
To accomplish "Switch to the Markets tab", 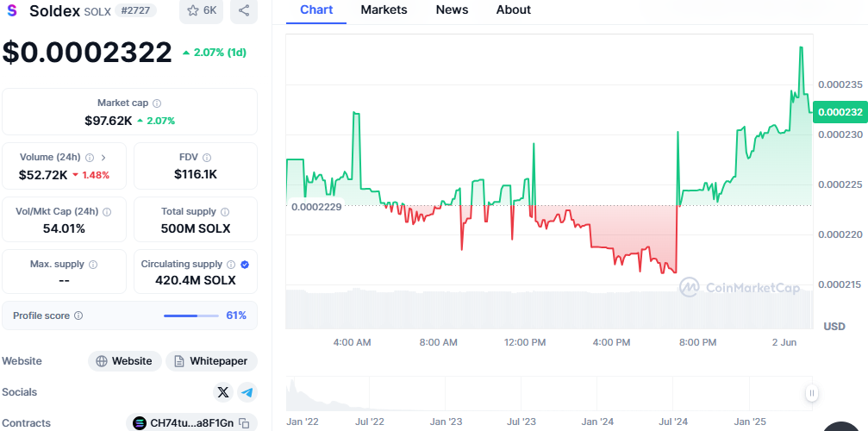I will pyautogui.click(x=384, y=10).
